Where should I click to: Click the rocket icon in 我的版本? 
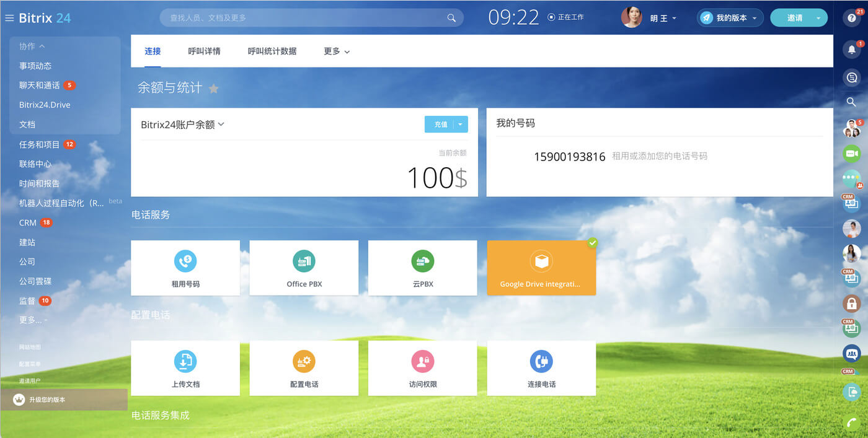point(706,18)
